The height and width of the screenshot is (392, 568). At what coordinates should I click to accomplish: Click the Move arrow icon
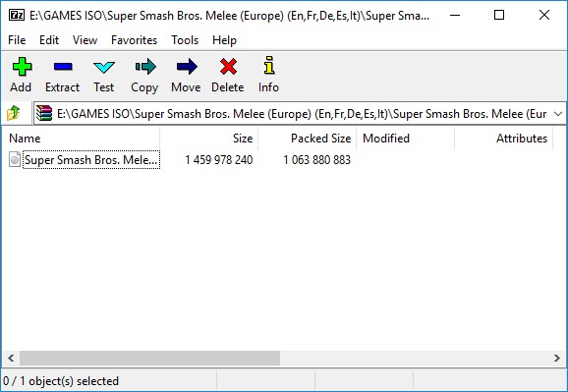click(187, 67)
